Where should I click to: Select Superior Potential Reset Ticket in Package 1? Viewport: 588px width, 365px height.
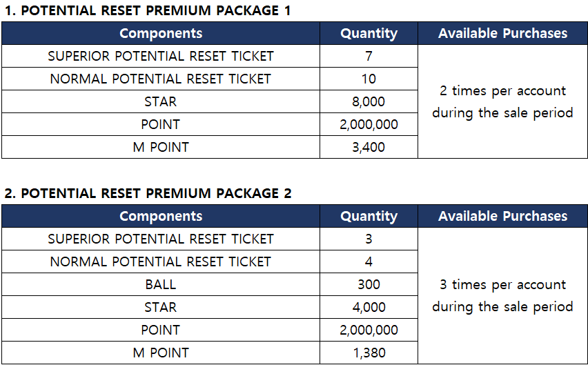pyautogui.click(x=161, y=56)
